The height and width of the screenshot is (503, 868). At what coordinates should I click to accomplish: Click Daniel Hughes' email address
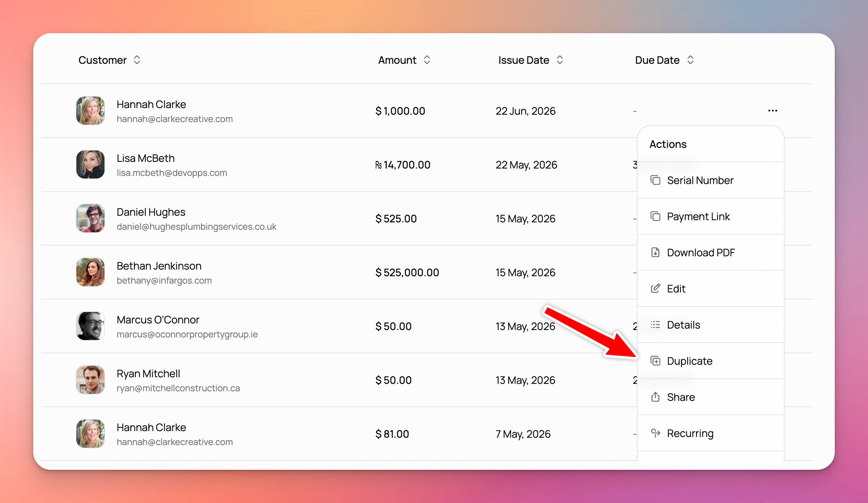pos(196,227)
